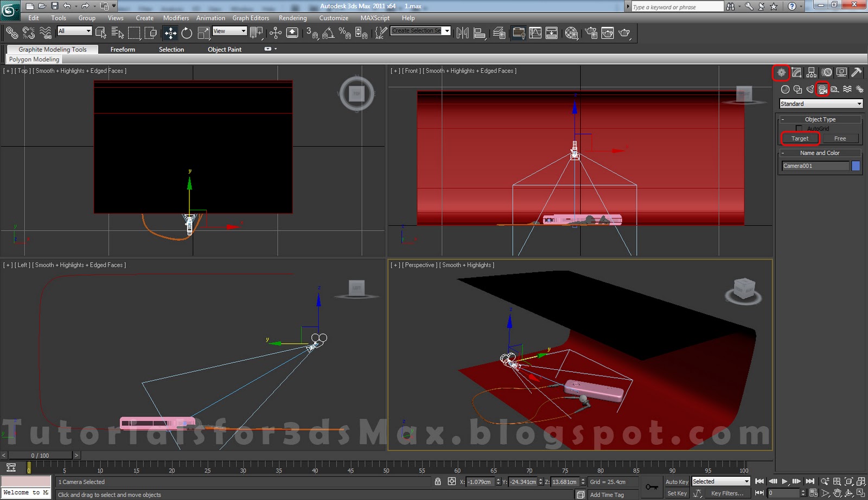Image resolution: width=868 pixels, height=500 pixels.
Task: Open the Render Setup dialog
Action: (591, 33)
